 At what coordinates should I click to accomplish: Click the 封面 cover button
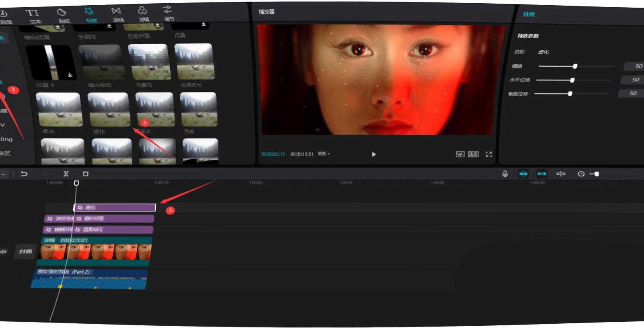coord(25,251)
